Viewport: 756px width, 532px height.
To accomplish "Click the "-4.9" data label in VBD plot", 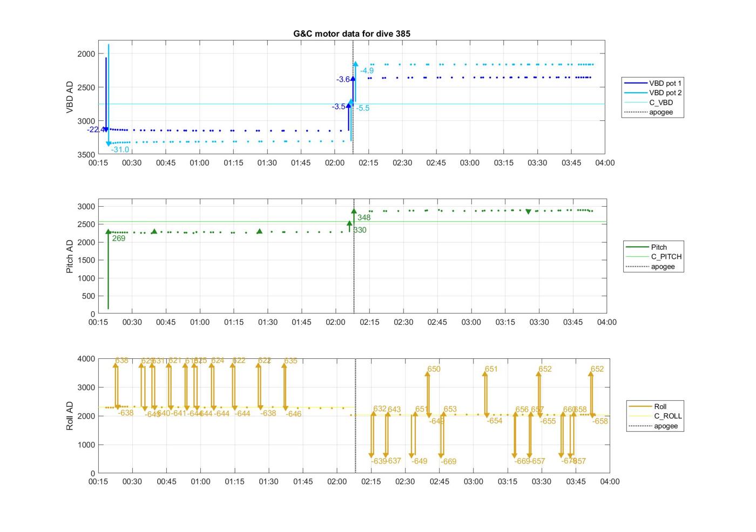I will tap(367, 71).
